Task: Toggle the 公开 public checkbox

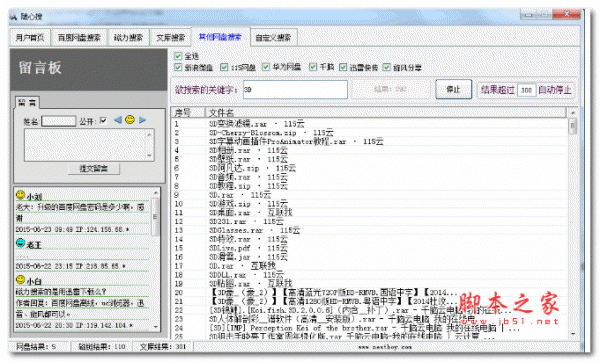Action: (103, 121)
